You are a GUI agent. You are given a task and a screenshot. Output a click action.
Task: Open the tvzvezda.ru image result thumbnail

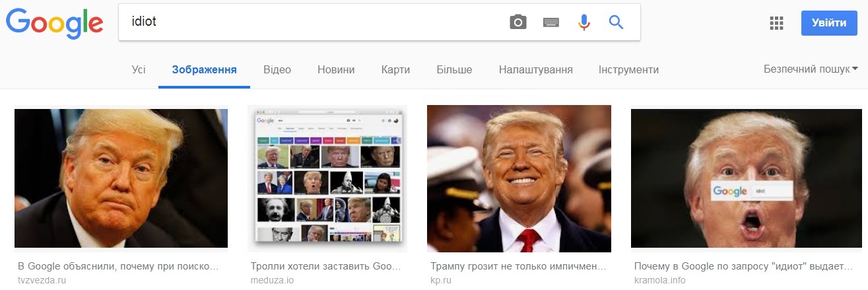(121, 178)
